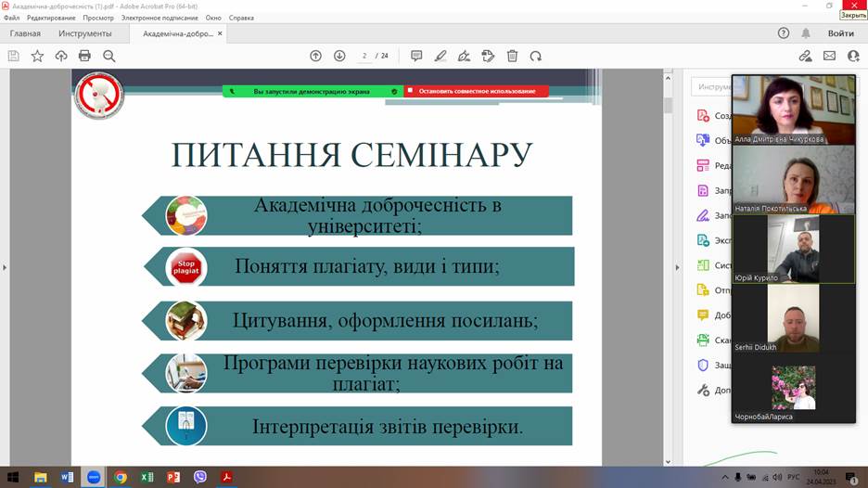Screen dimensions: 868x488
Task: Open the Find text magnifier tool
Action: [108, 56]
